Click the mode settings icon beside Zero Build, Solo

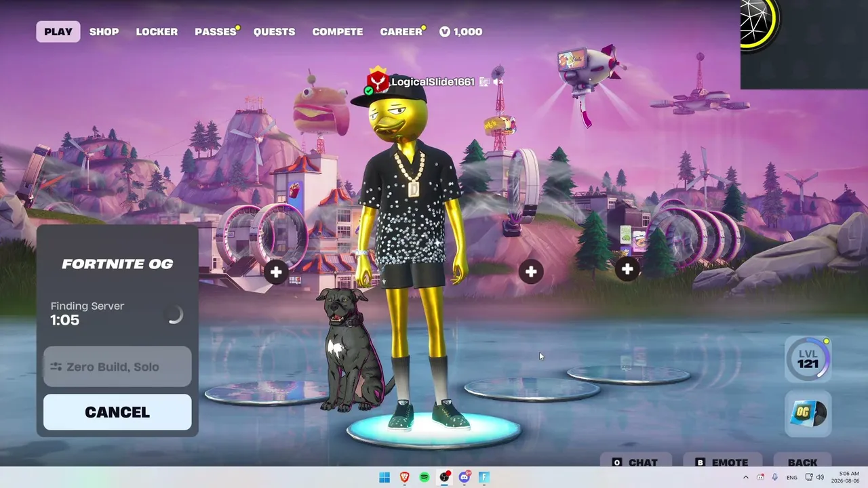(x=56, y=367)
